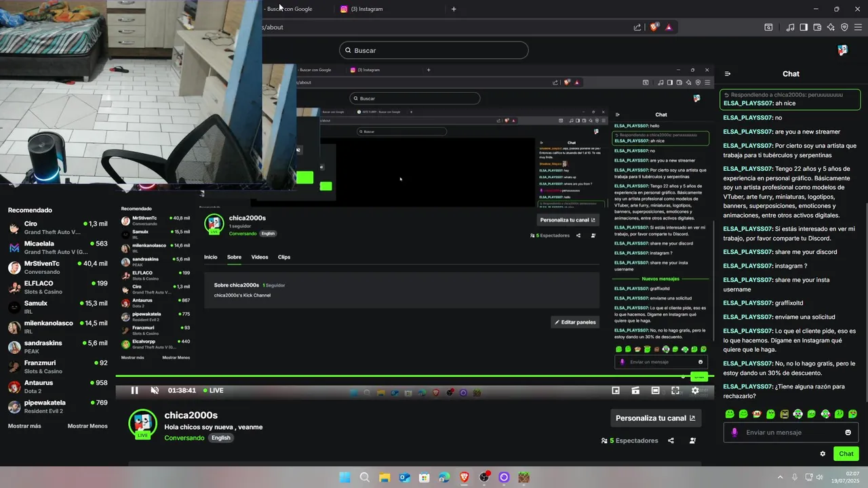The image size is (868, 488).
Task: Collapse the Chat panel
Action: (x=728, y=74)
